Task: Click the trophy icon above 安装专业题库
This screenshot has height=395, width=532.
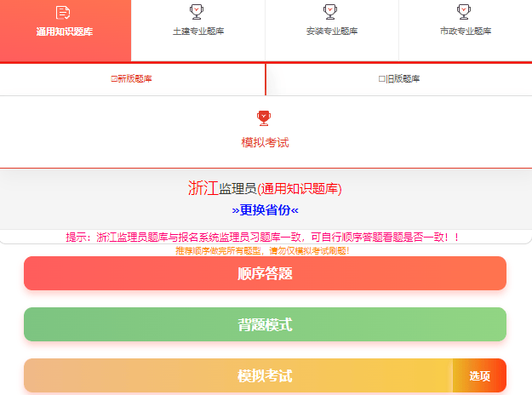Action: 330,11
